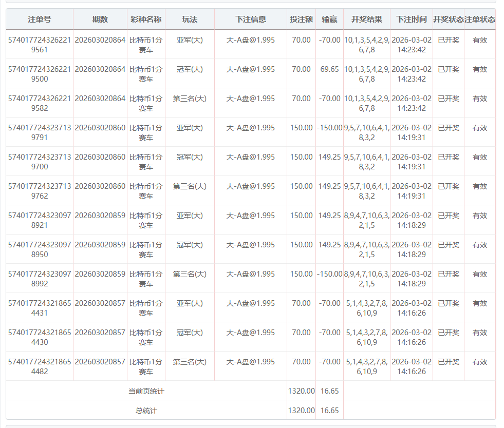Click the 下注时间 column header
Image resolution: width=504 pixels, height=428 pixels.
(x=411, y=20)
